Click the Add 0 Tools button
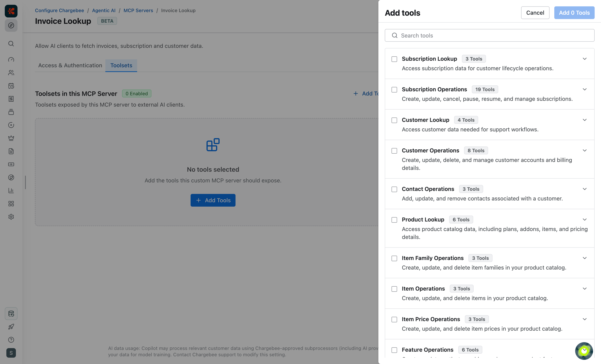The height and width of the screenshot is (364, 601). click(574, 13)
